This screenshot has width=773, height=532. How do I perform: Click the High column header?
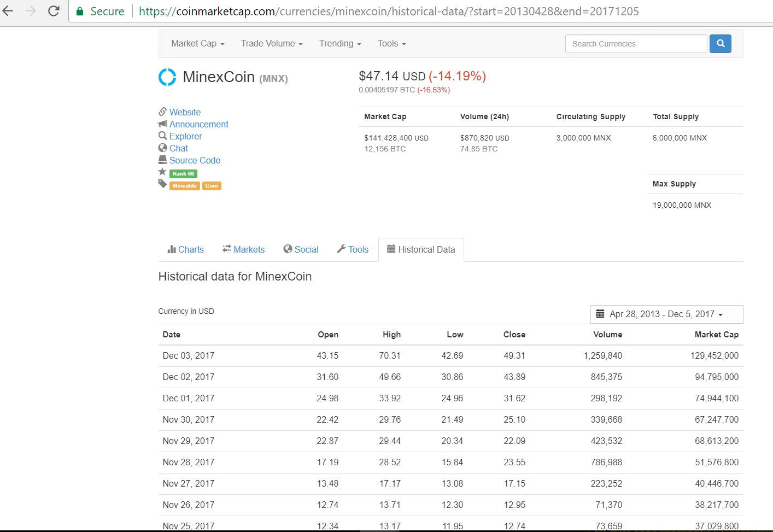click(x=391, y=335)
